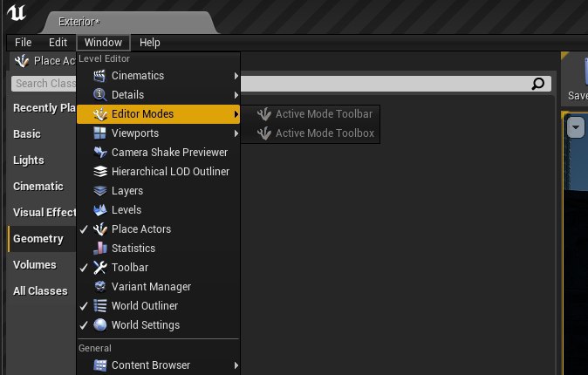The image size is (588, 375).
Task: Select Active Mode Toolbar submenu entry
Action: (323, 114)
